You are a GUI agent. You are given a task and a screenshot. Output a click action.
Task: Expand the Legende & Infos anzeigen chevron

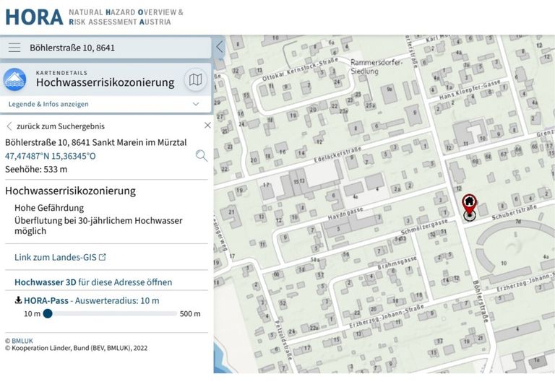click(x=196, y=104)
